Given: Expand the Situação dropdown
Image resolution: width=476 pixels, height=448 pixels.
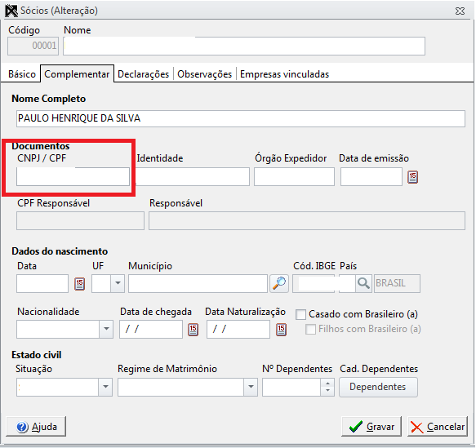Looking at the screenshot, I should [x=105, y=387].
